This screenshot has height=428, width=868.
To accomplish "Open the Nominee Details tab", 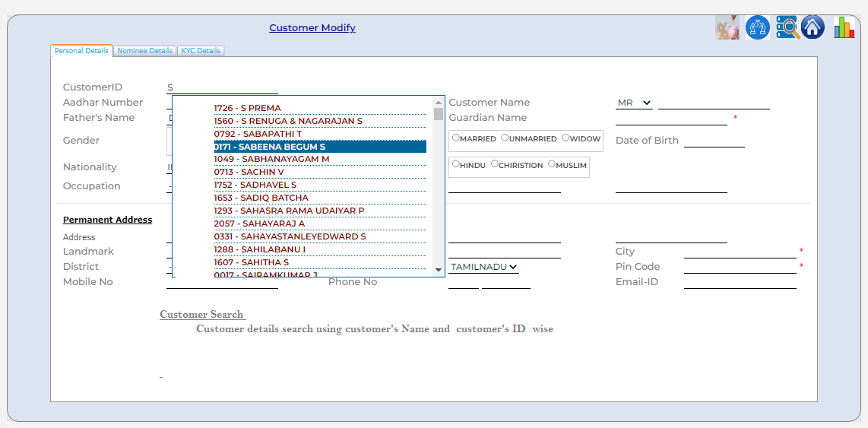I will point(145,50).
